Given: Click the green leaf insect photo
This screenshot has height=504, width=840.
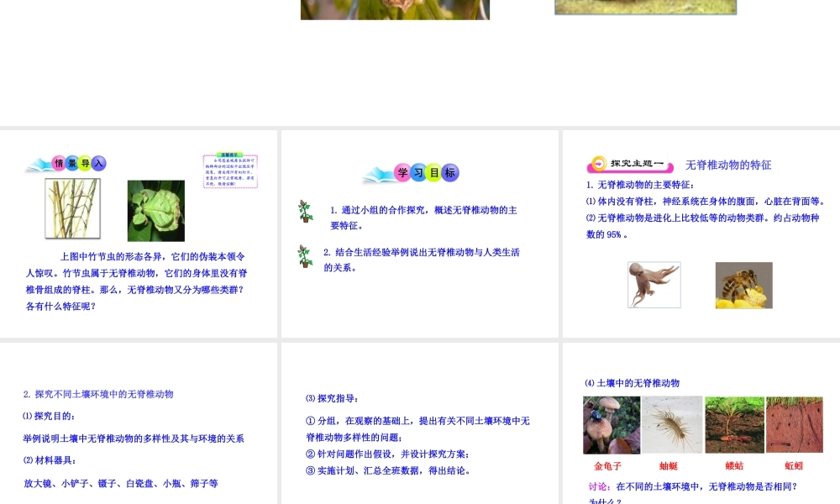Looking at the screenshot, I should coord(156,211).
